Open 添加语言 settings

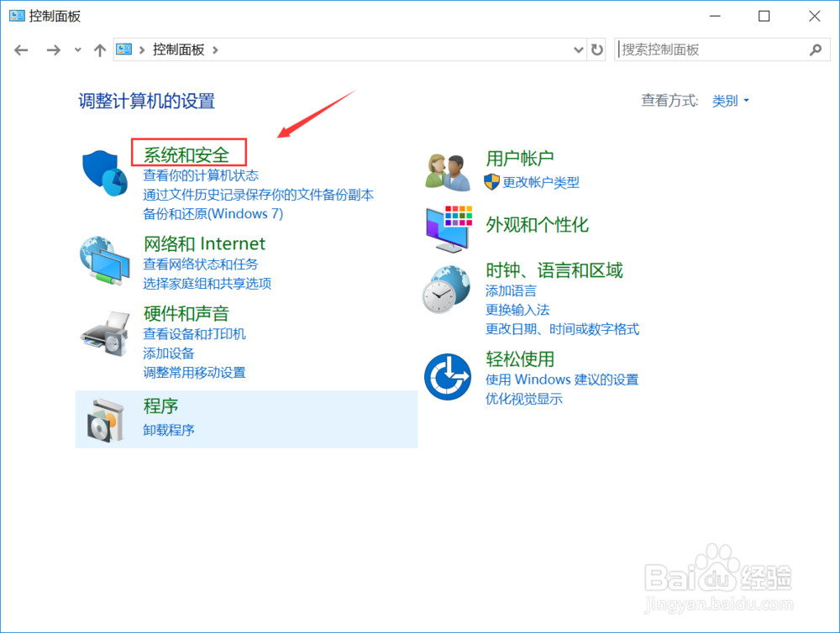click(x=510, y=290)
